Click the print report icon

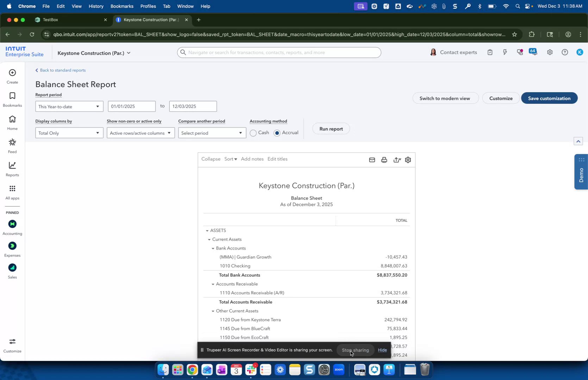point(384,160)
